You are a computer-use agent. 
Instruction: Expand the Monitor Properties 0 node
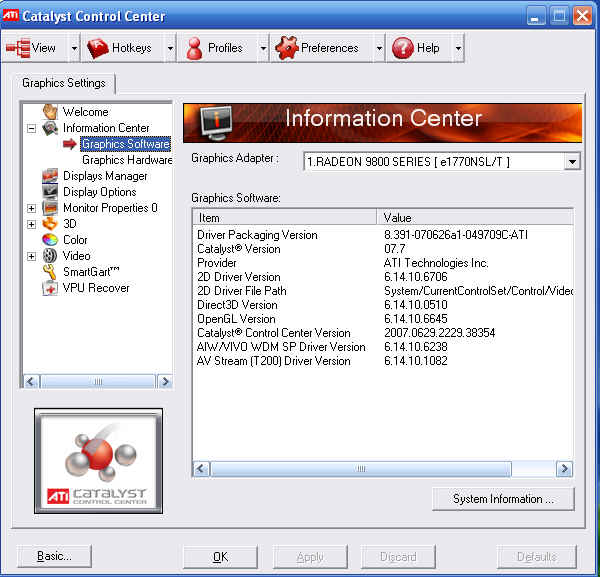[31, 208]
